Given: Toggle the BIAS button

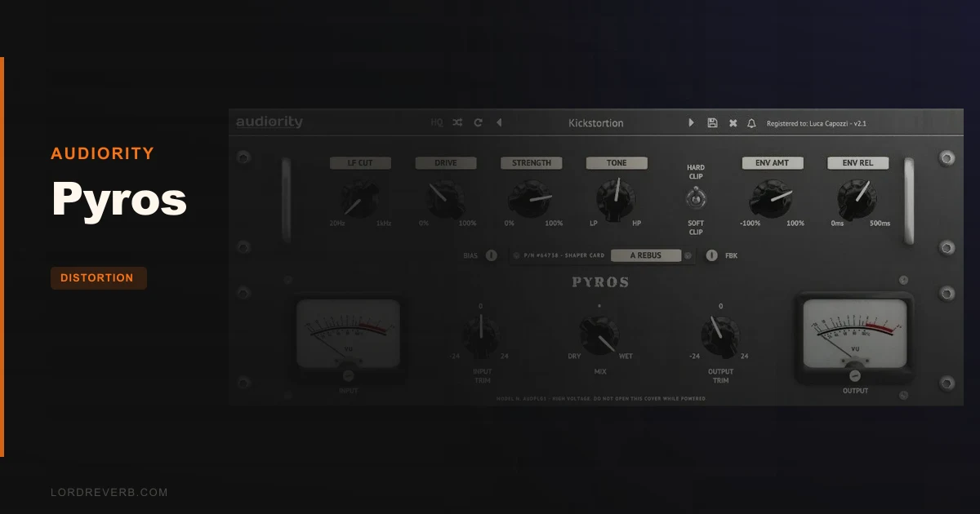Looking at the screenshot, I should click(492, 255).
